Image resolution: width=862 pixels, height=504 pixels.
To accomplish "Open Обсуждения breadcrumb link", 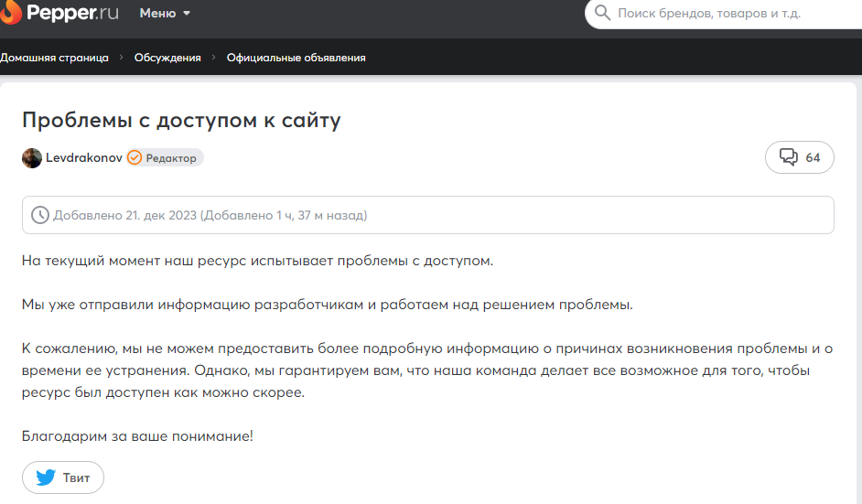I will pos(167,58).
